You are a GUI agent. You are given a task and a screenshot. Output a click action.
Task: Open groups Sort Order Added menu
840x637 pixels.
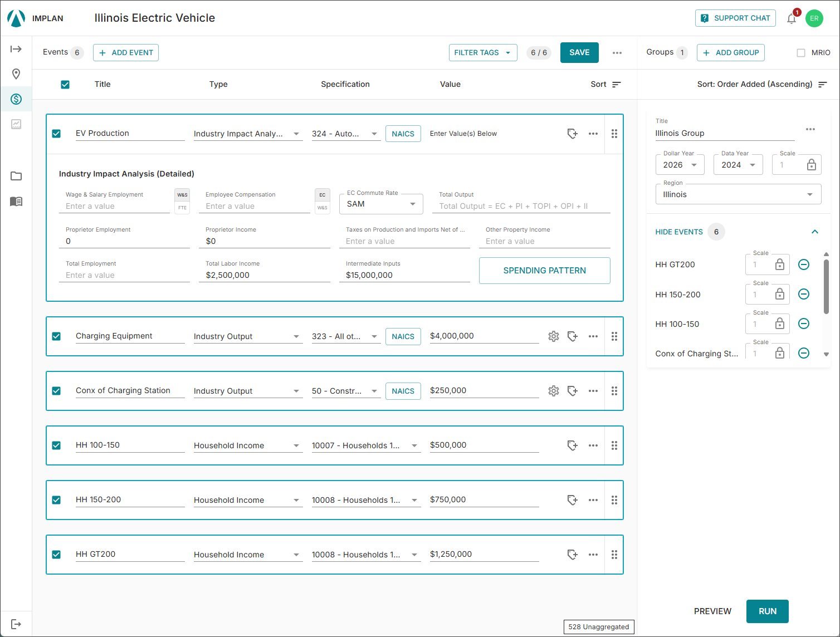coord(762,85)
